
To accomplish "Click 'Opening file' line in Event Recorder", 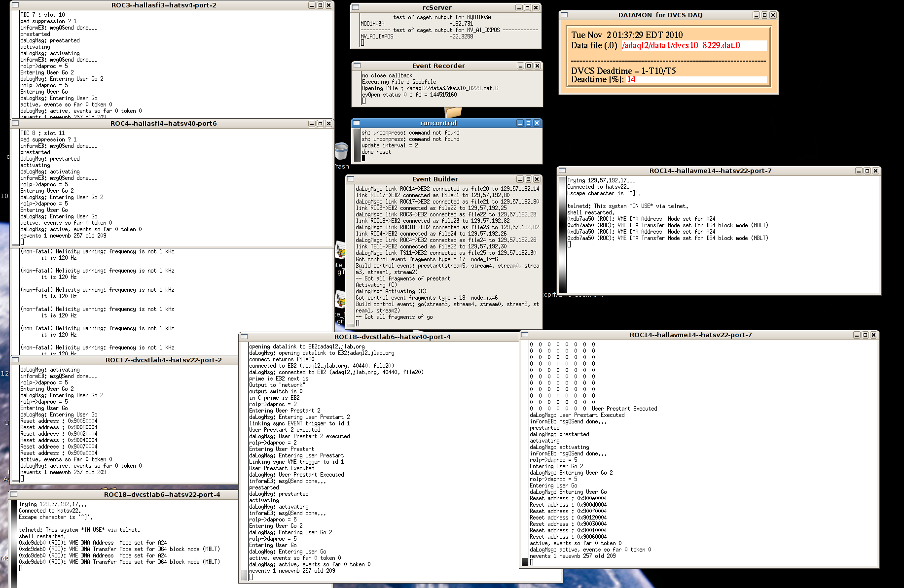I will pyautogui.click(x=430, y=88).
